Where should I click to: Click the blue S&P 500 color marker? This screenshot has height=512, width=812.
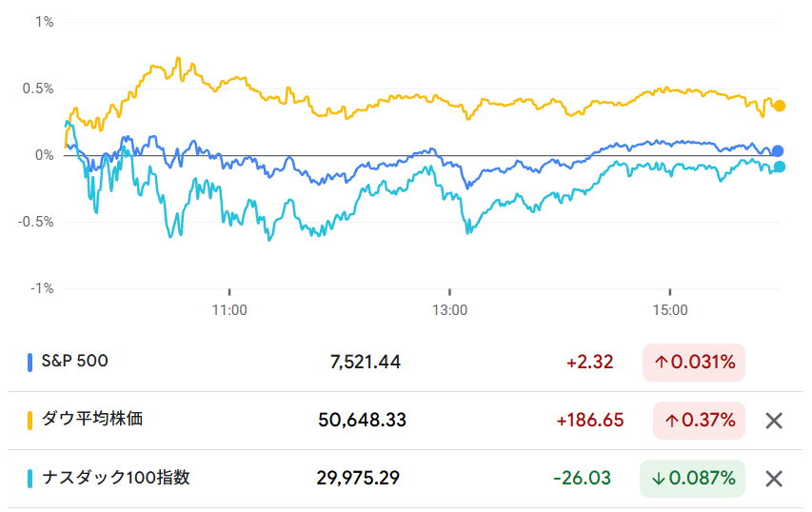[30, 362]
